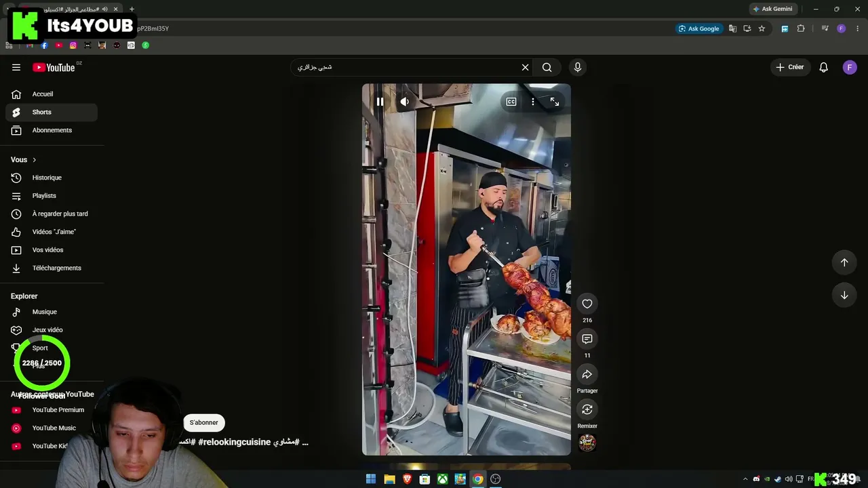The height and width of the screenshot is (488, 868).
Task: Bookmark this page with the star
Action: tap(762, 28)
